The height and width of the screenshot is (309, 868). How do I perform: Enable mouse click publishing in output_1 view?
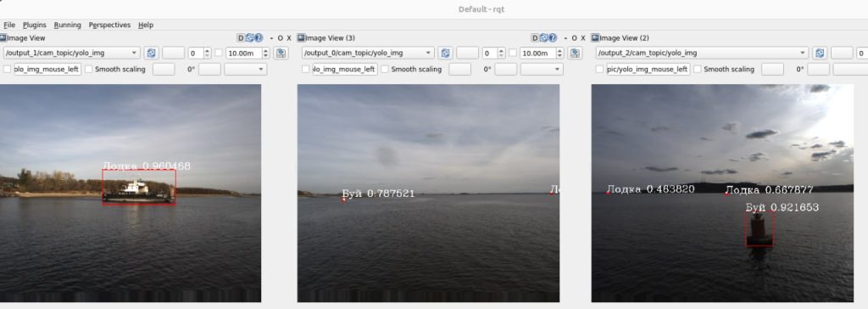7,70
